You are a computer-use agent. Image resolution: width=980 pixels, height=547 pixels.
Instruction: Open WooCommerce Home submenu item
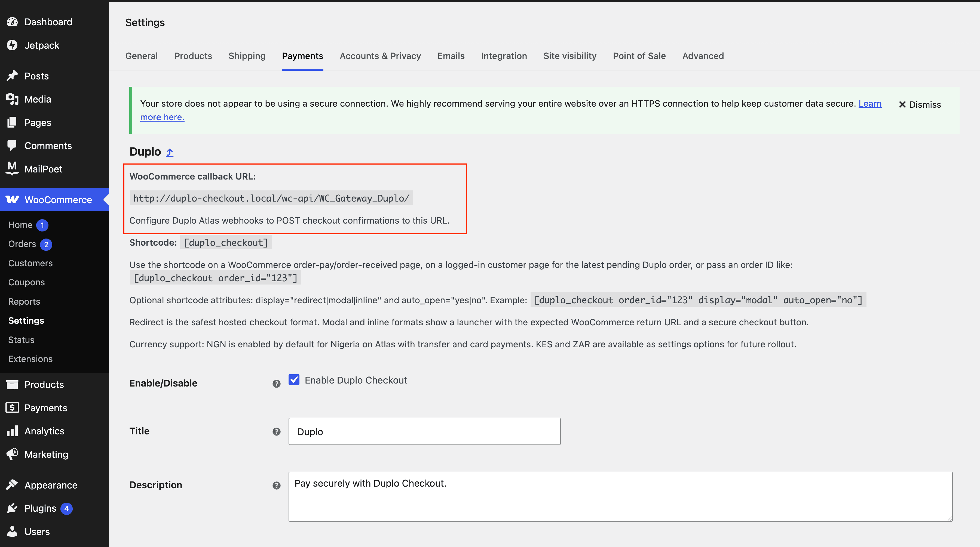coord(20,225)
